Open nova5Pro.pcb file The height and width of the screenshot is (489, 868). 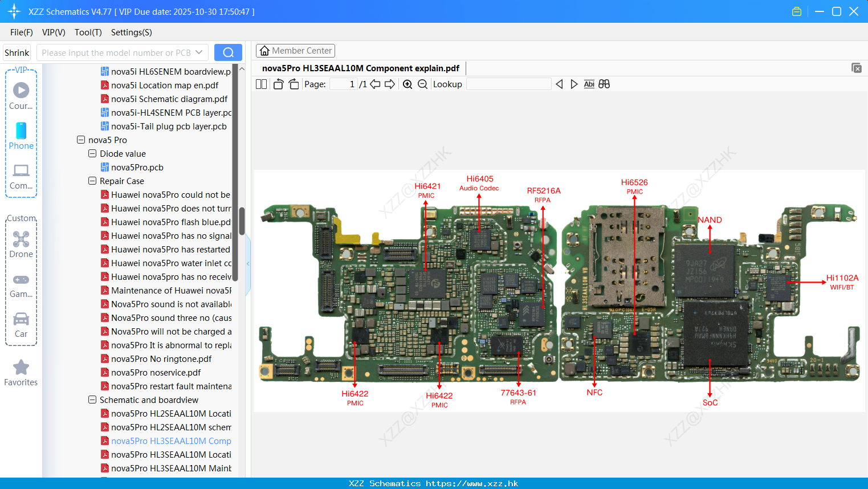[x=132, y=167]
